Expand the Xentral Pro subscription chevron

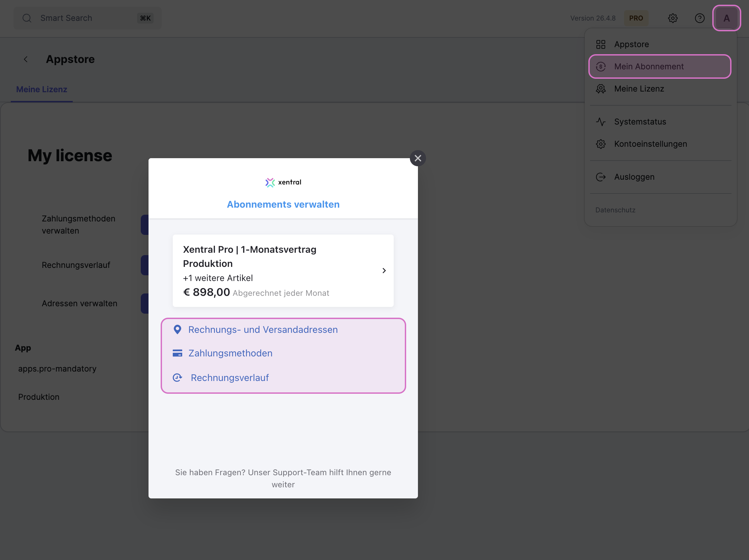point(384,271)
